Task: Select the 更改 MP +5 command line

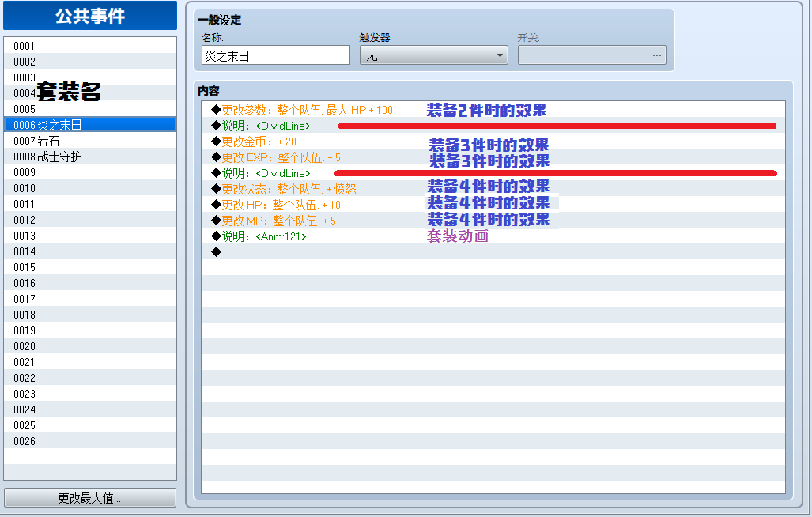Action: (493, 221)
